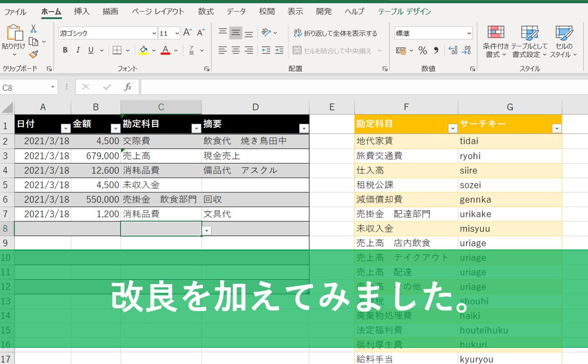
Task: Increase decimal places with the decimal icon
Action: pyautogui.click(x=453, y=51)
